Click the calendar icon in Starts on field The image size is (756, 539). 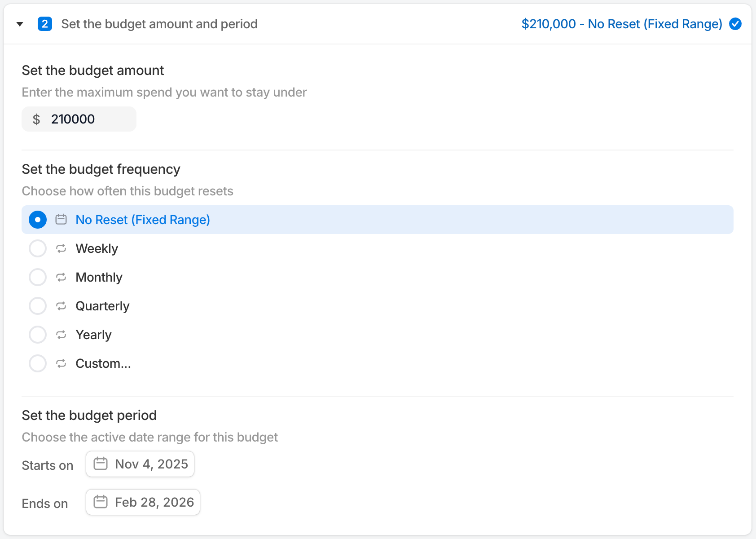(x=101, y=464)
